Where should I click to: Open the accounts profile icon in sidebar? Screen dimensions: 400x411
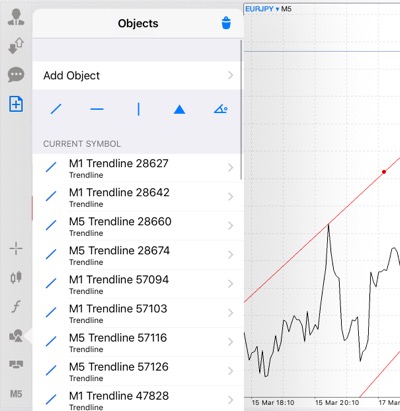[16, 17]
